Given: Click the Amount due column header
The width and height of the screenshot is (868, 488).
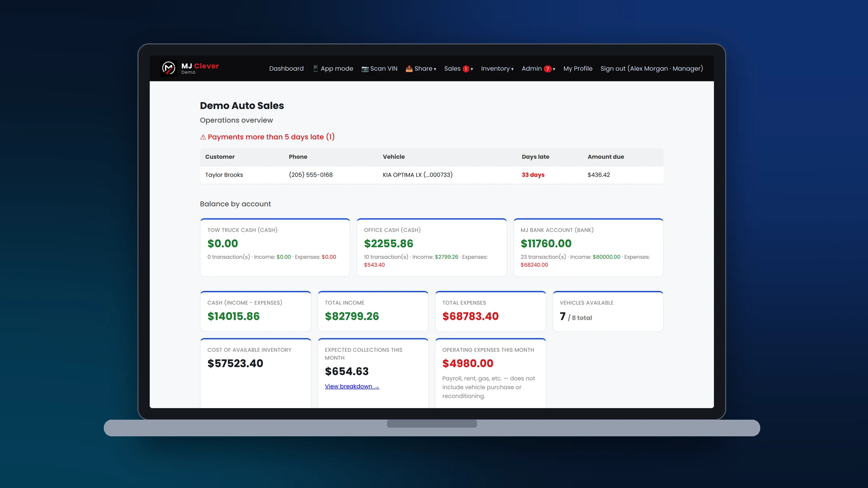Looking at the screenshot, I should pyautogui.click(x=606, y=157).
